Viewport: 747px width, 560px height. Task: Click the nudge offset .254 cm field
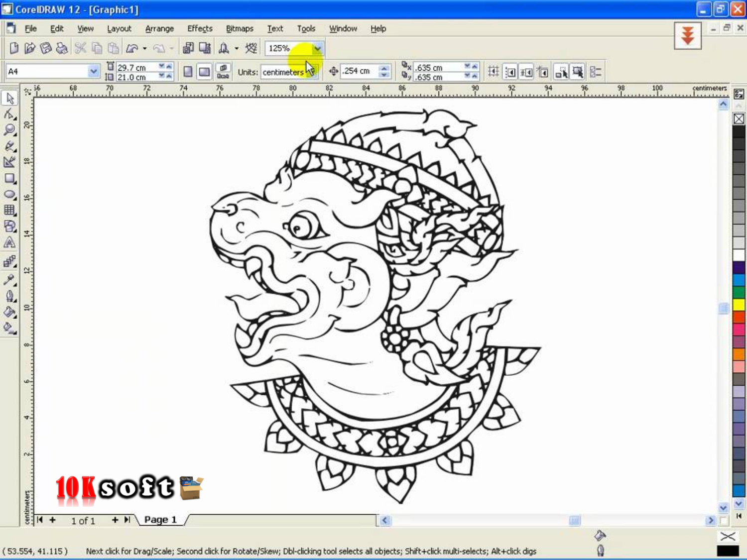(359, 71)
